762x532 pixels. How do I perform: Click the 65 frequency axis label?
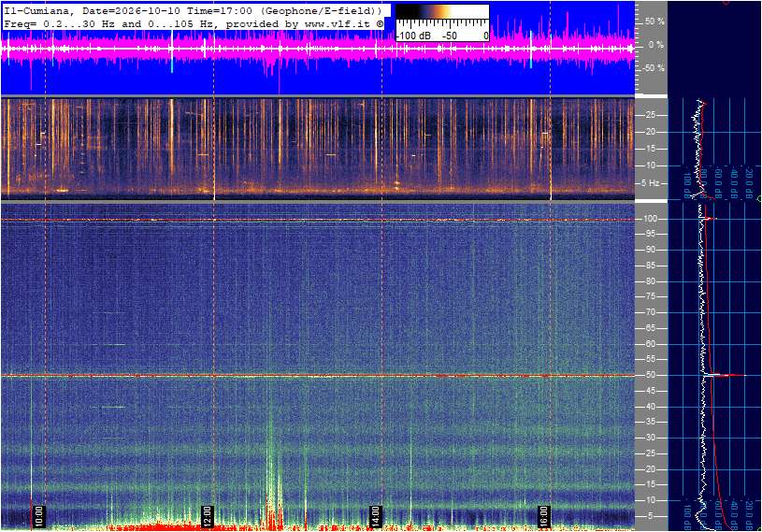click(x=650, y=328)
